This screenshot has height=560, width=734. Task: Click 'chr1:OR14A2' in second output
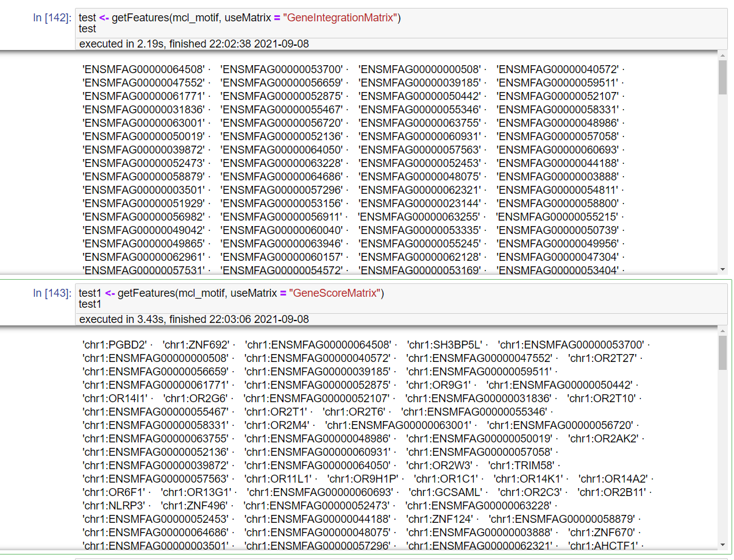(613, 479)
